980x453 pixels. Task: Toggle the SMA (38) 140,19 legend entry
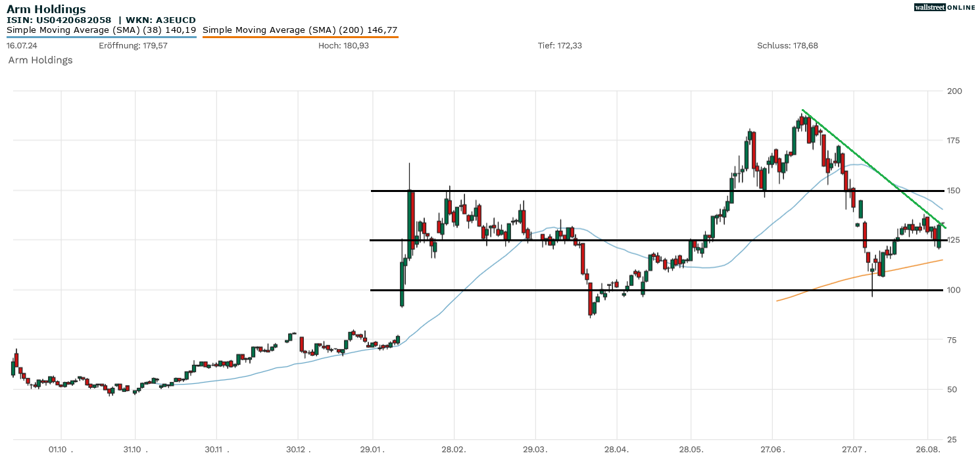point(101,30)
